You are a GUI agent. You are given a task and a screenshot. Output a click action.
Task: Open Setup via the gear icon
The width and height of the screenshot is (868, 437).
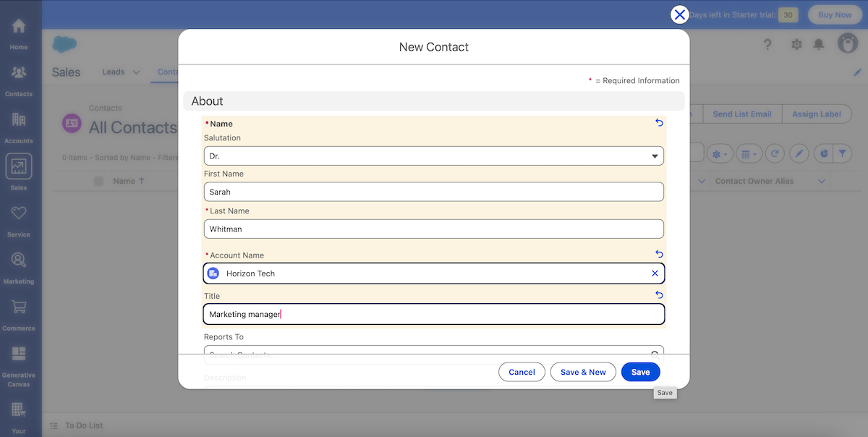(796, 44)
